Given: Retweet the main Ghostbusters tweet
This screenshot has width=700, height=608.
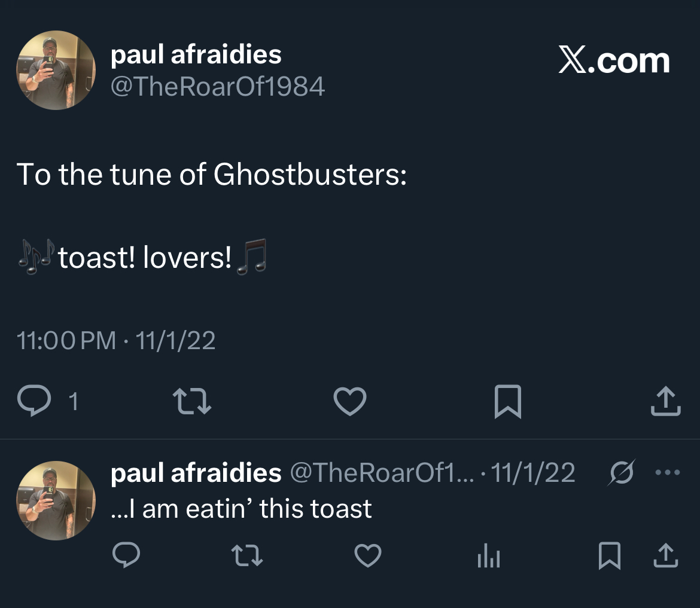Looking at the screenshot, I should tap(191, 401).
